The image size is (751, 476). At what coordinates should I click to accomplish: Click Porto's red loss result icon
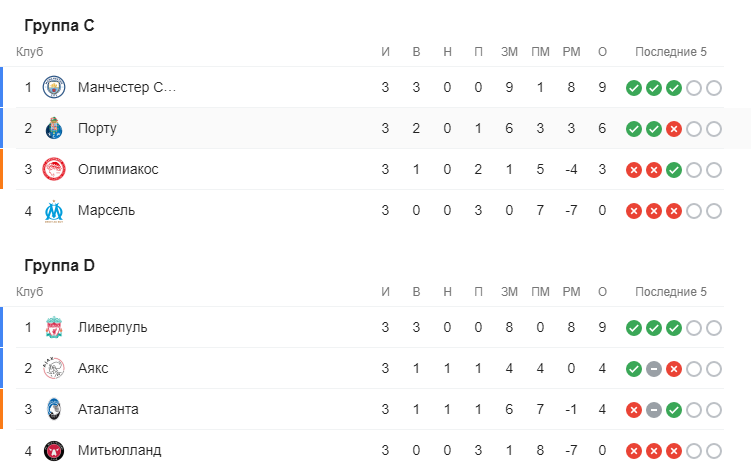tap(674, 129)
